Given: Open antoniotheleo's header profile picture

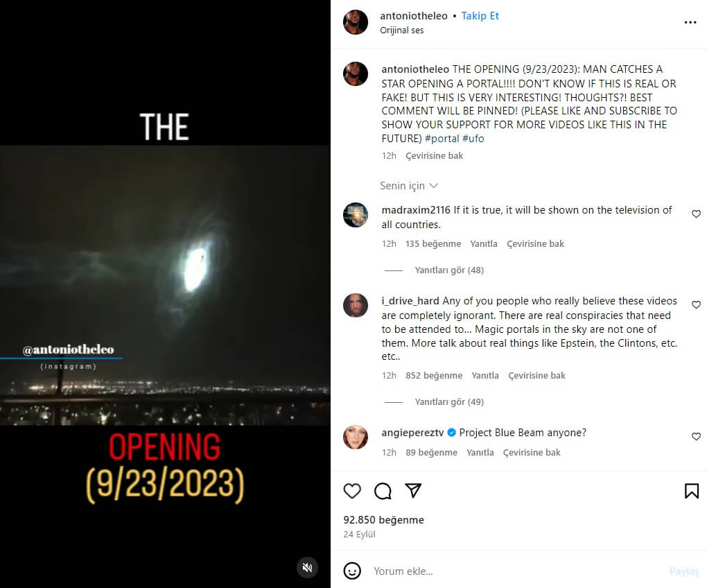Looking at the screenshot, I should (356, 22).
